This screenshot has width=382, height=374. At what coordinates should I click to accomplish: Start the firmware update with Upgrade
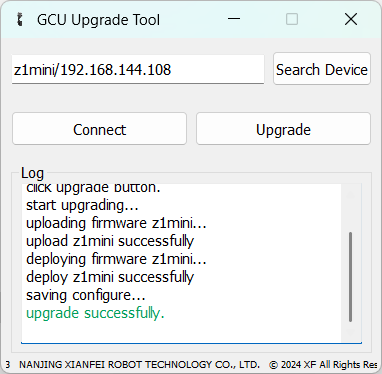pyautogui.click(x=283, y=129)
